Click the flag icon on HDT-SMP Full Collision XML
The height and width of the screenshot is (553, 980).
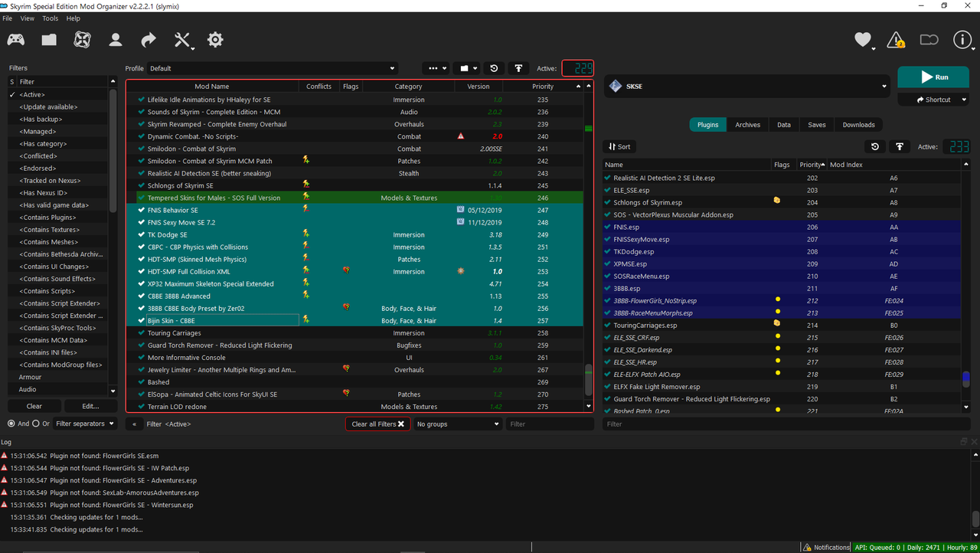[x=345, y=271]
